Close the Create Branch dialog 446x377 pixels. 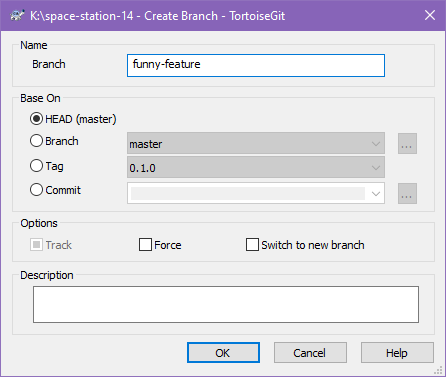pyautogui.click(x=430, y=15)
